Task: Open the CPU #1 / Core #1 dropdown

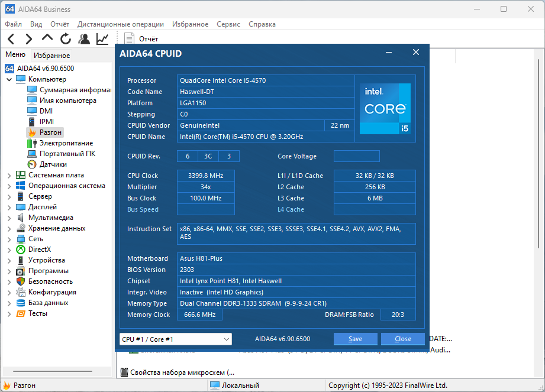Action: 176,339
